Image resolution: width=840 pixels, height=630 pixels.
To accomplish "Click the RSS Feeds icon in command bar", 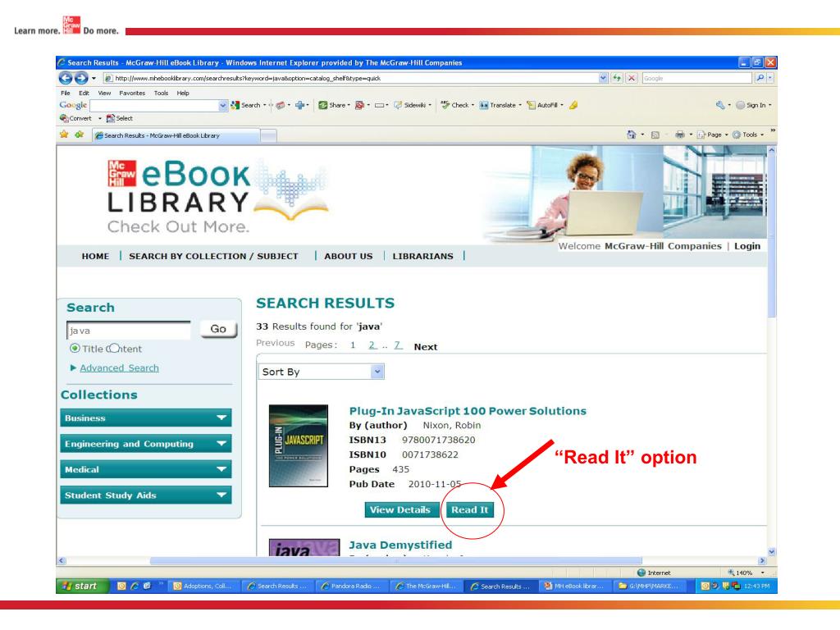I will [x=655, y=135].
